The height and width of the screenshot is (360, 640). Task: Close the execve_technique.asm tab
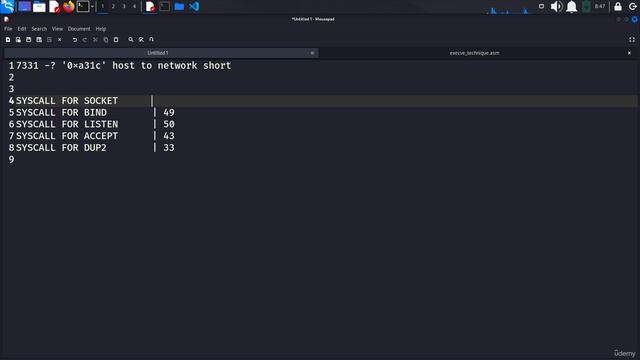629,53
